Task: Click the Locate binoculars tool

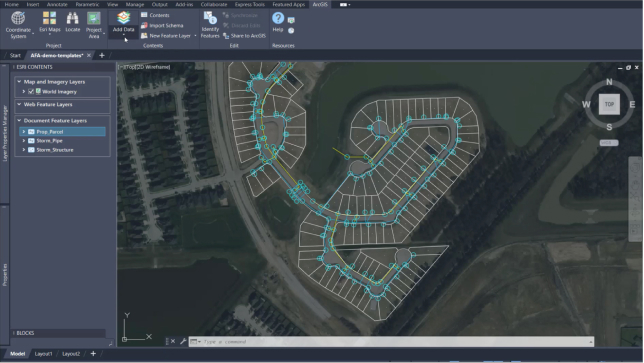Action: point(73,22)
